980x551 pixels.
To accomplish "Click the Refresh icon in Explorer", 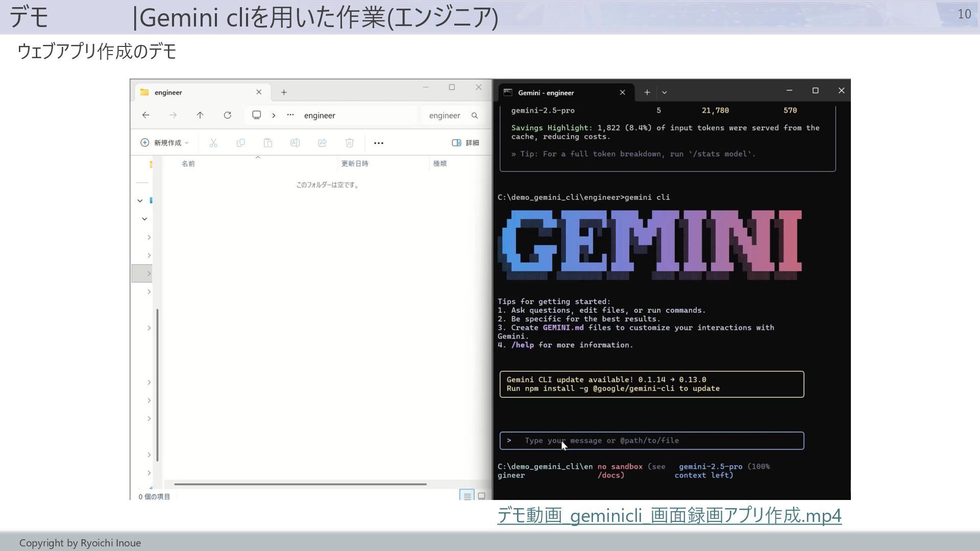I will coord(228,115).
